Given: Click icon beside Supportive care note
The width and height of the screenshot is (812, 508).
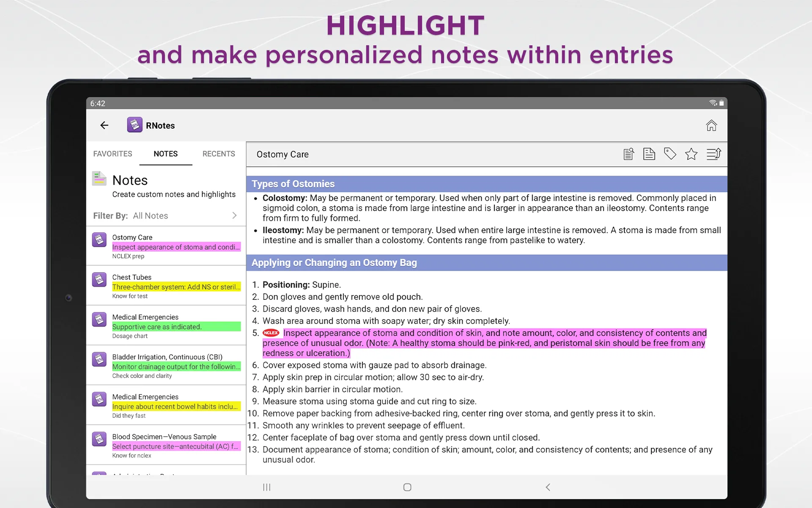Looking at the screenshot, I should tap(99, 320).
